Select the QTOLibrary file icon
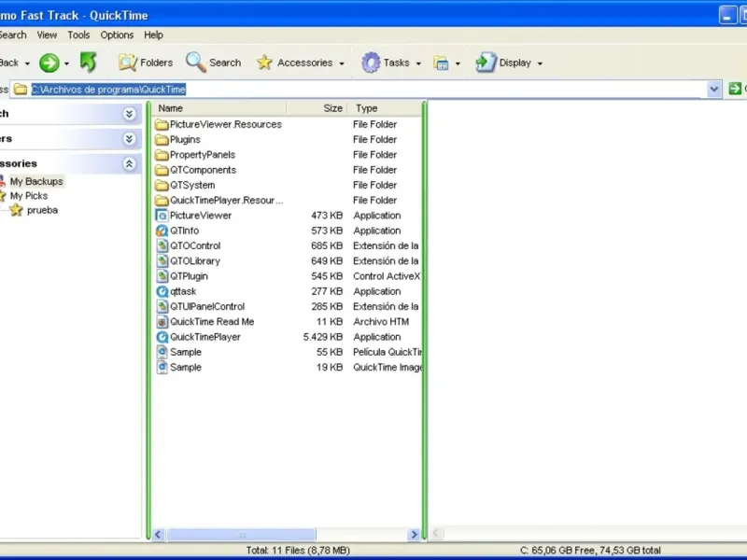This screenshot has width=747, height=560. pyautogui.click(x=162, y=261)
